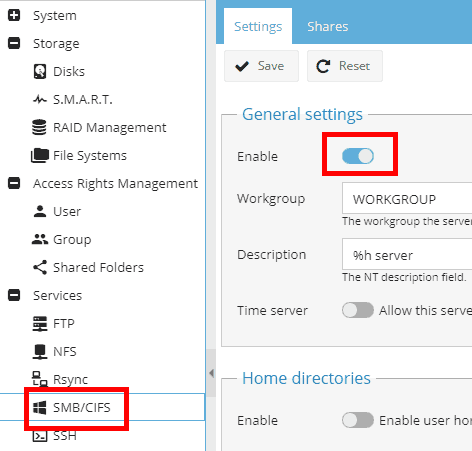Collapse the Storage tree node
This screenshot has width=472, height=451.
pyautogui.click(x=14, y=43)
